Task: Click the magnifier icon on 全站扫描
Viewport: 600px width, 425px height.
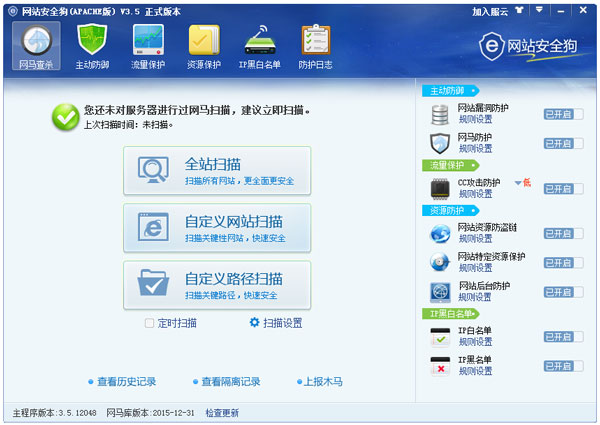Action: (153, 169)
